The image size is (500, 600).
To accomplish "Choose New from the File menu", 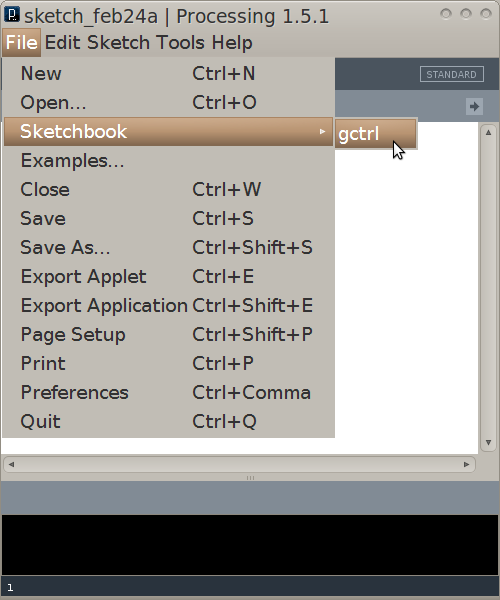I will [x=168, y=73].
